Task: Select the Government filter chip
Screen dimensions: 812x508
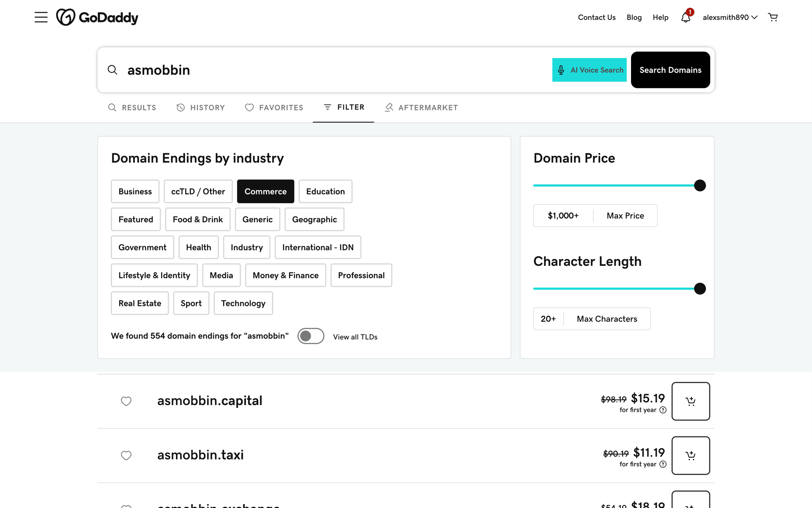Action: [143, 247]
